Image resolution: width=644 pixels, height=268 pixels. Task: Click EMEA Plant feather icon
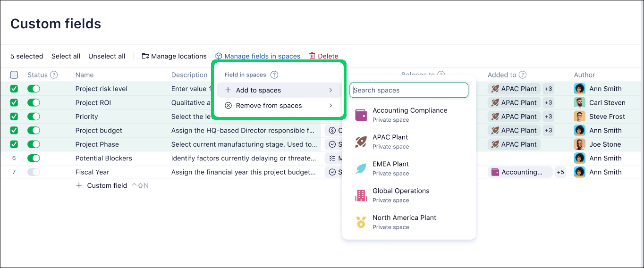coord(361,168)
